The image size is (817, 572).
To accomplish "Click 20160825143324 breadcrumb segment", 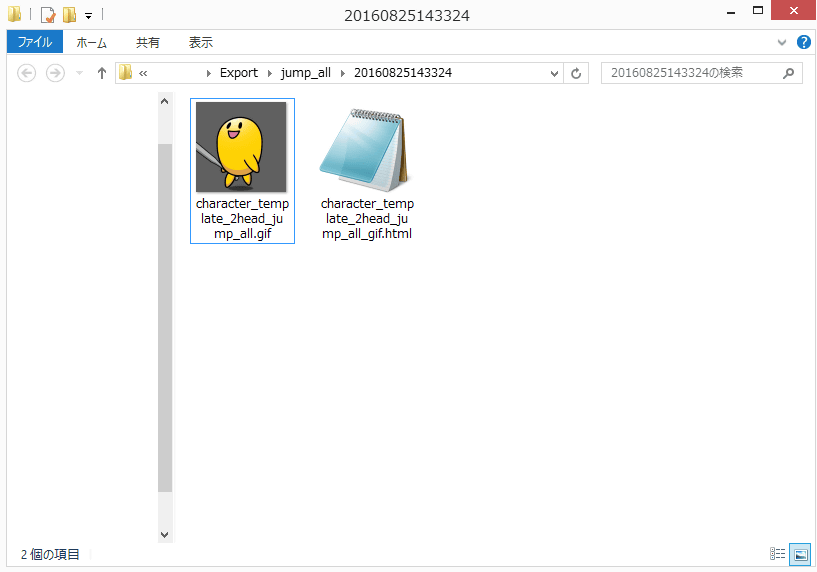I will 403,72.
